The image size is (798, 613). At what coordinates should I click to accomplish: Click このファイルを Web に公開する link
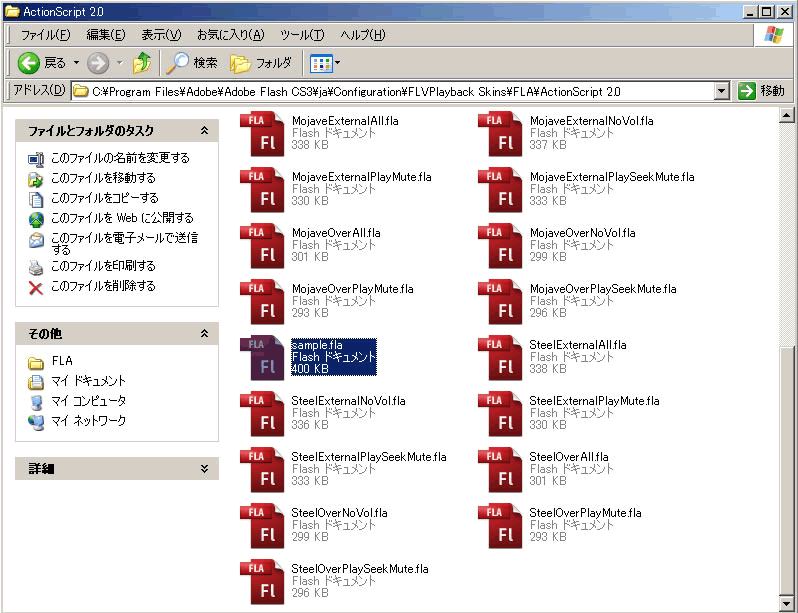click(x=122, y=218)
